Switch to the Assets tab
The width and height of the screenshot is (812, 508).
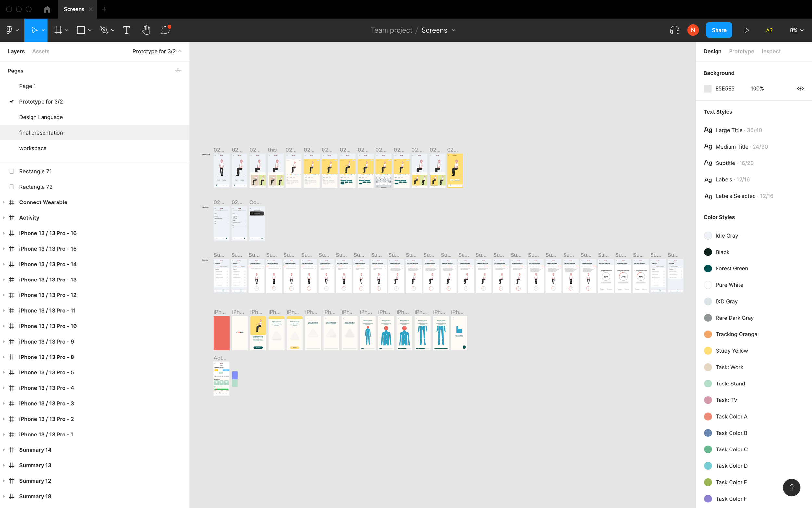41,51
